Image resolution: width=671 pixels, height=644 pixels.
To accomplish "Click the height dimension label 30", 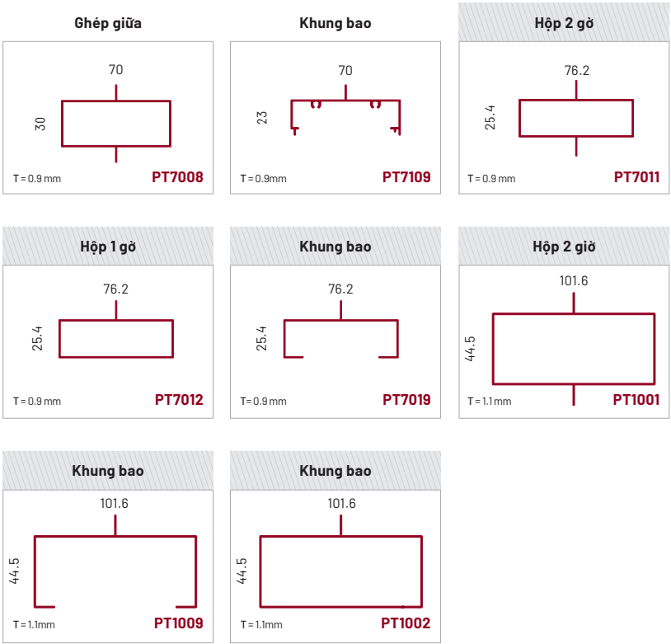I will [x=40, y=124].
